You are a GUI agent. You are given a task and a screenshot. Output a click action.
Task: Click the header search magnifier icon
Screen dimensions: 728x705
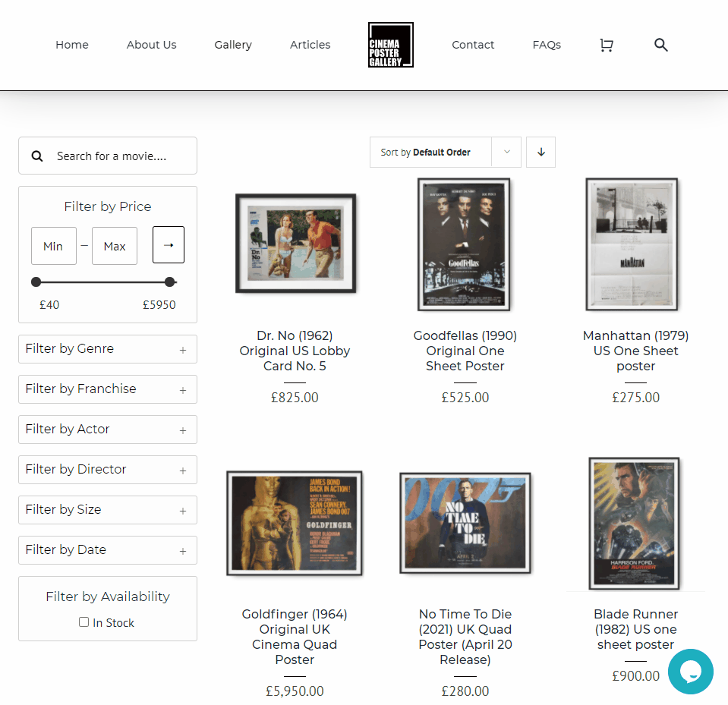[x=660, y=45]
